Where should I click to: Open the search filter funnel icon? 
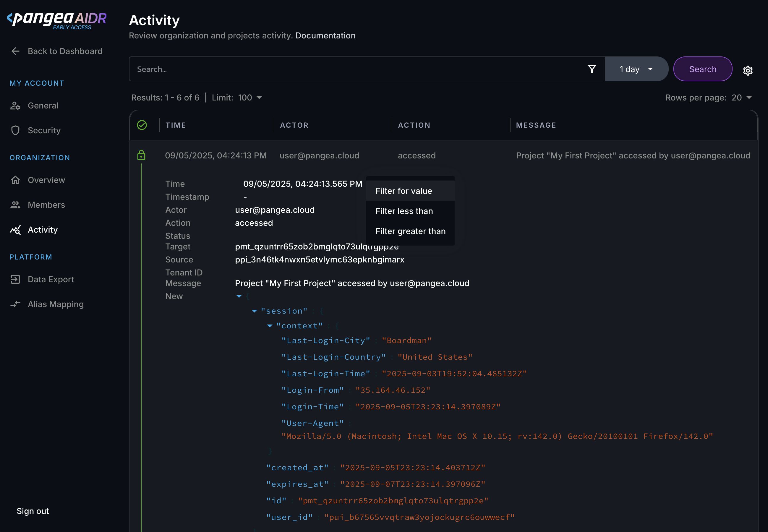(x=592, y=69)
